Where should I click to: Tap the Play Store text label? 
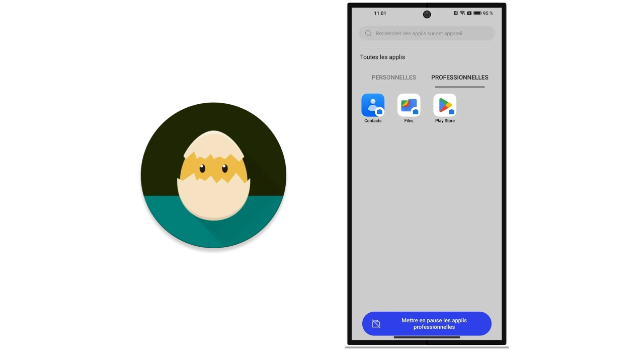pyautogui.click(x=445, y=121)
